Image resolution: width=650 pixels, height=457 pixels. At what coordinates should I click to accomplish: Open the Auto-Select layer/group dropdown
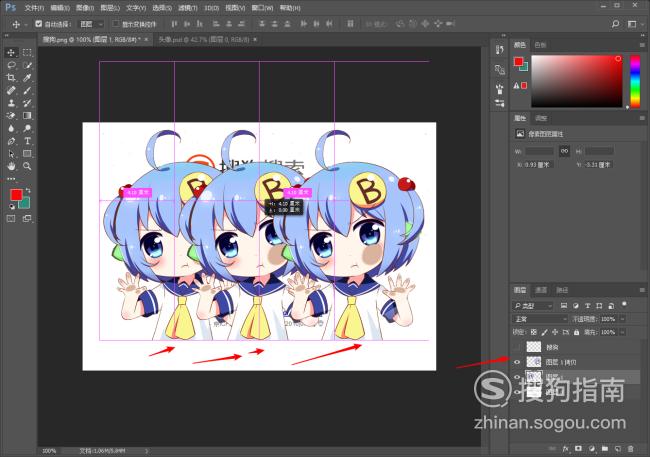click(91, 24)
